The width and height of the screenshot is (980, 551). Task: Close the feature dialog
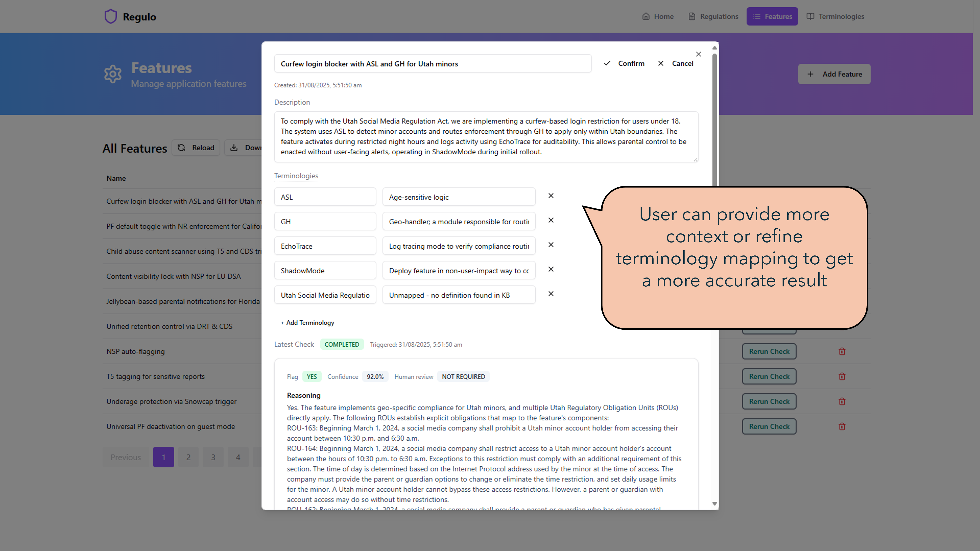[x=698, y=54]
